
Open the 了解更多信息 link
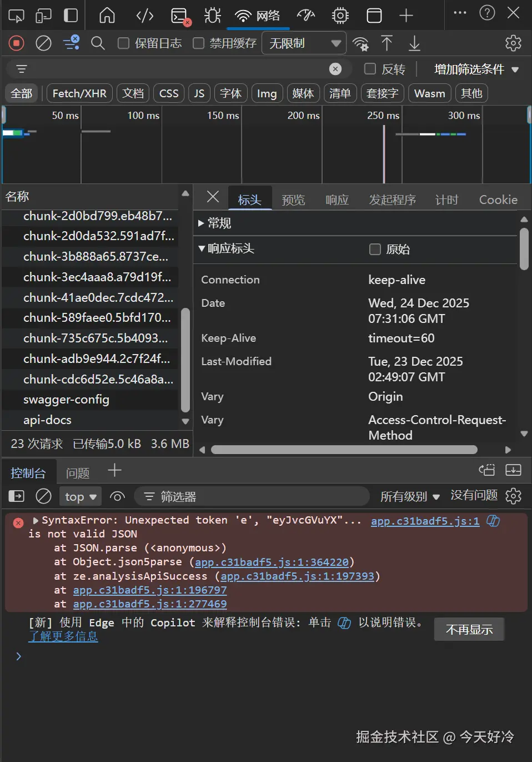tap(63, 636)
